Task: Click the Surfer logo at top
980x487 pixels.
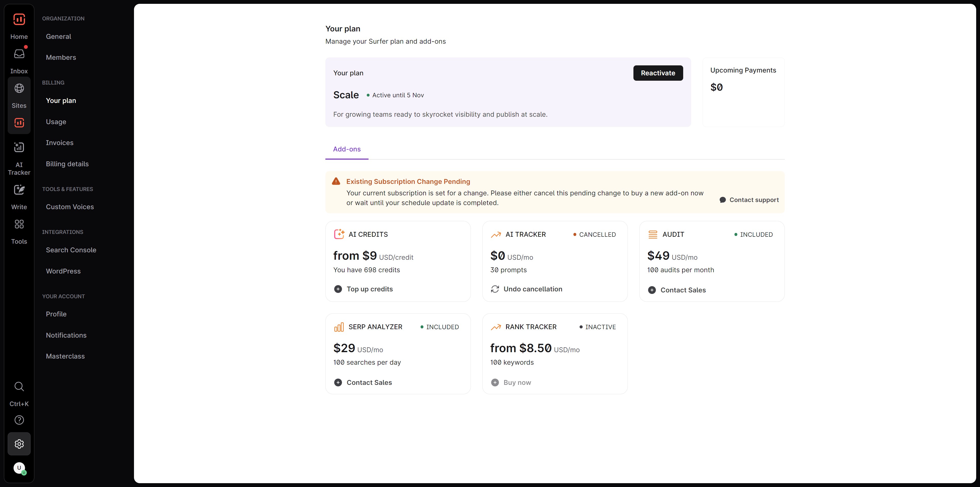Action: (x=19, y=19)
